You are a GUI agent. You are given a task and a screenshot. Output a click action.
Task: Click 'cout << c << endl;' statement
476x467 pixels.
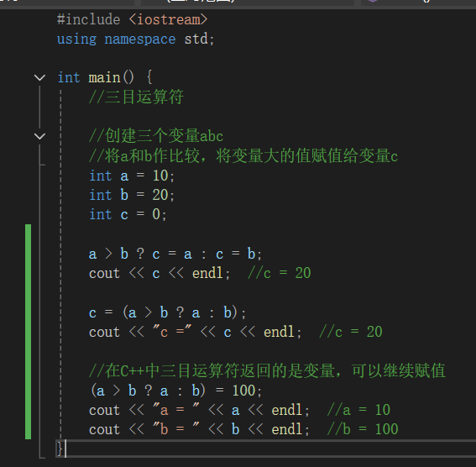pos(160,273)
